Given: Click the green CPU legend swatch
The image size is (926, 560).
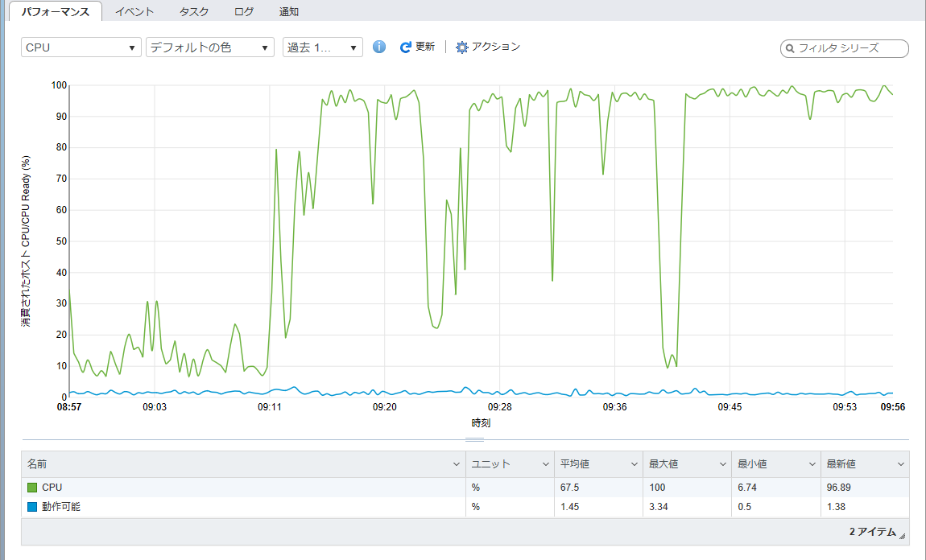Looking at the screenshot, I should tap(32, 488).
